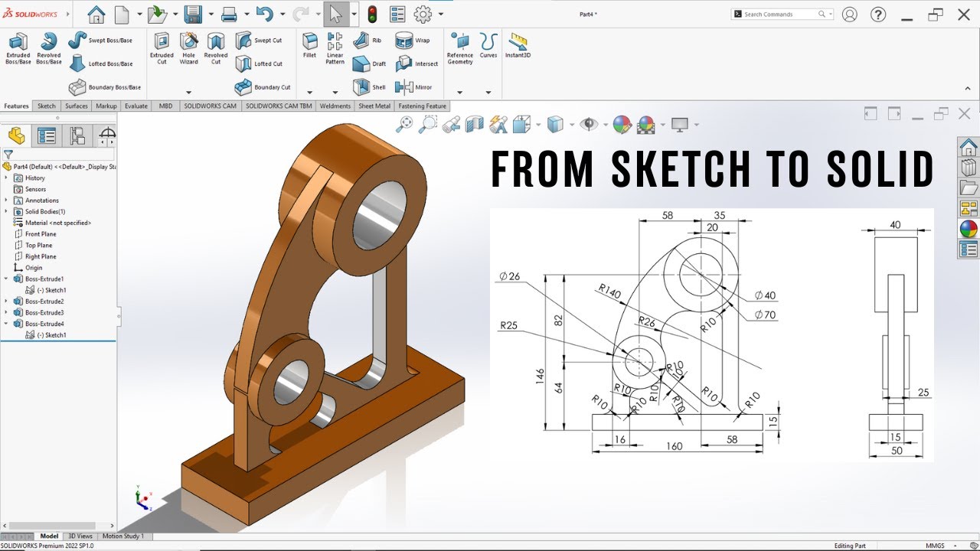This screenshot has width=980, height=551.
Task: Open the Sheet Metal tab
Action: [x=375, y=106]
